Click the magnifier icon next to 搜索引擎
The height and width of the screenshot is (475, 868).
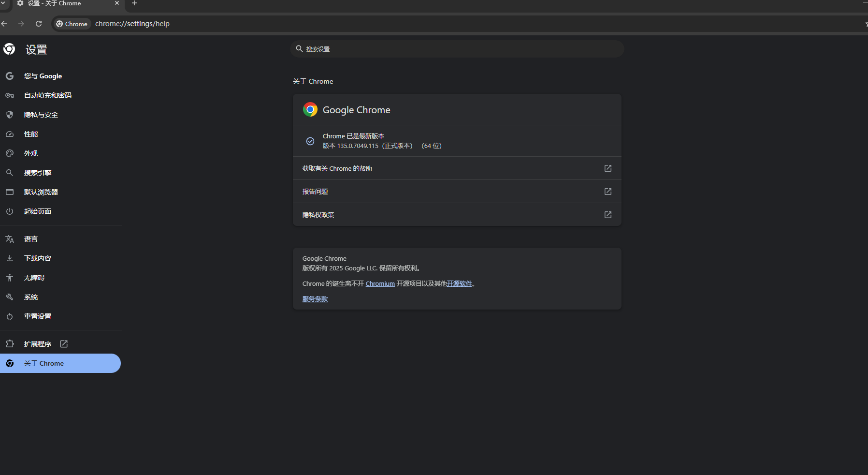click(10, 173)
